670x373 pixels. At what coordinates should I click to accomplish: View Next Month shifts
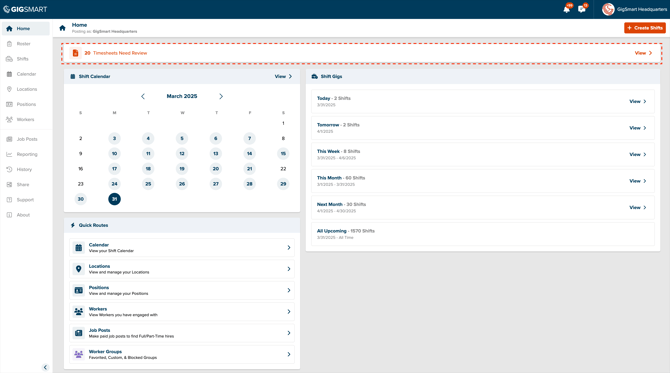coord(638,207)
